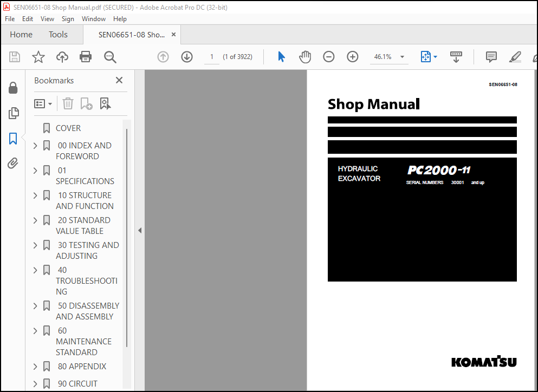Viewport: 538px width, 392px height.
Task: Click the page number input field
Action: pos(212,57)
